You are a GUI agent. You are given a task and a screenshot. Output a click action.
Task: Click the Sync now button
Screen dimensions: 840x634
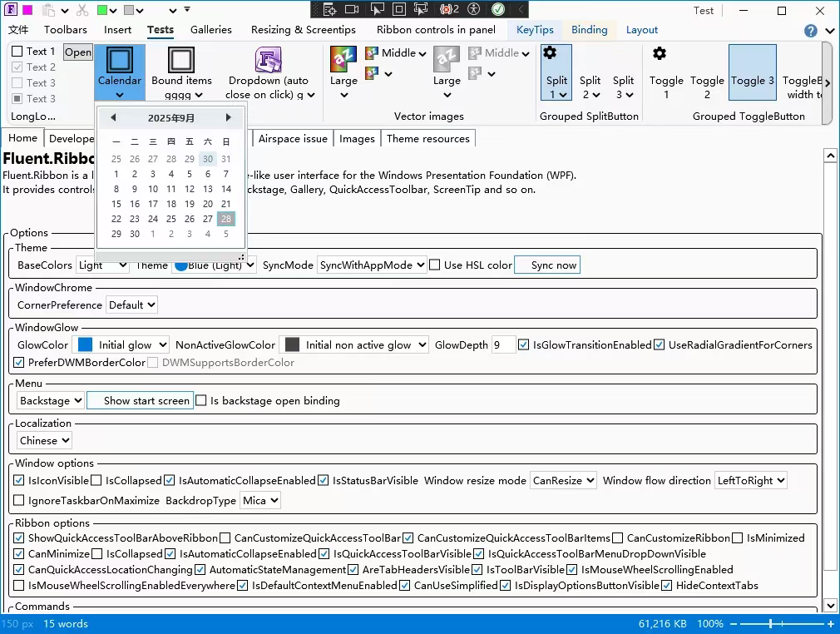[547, 265]
